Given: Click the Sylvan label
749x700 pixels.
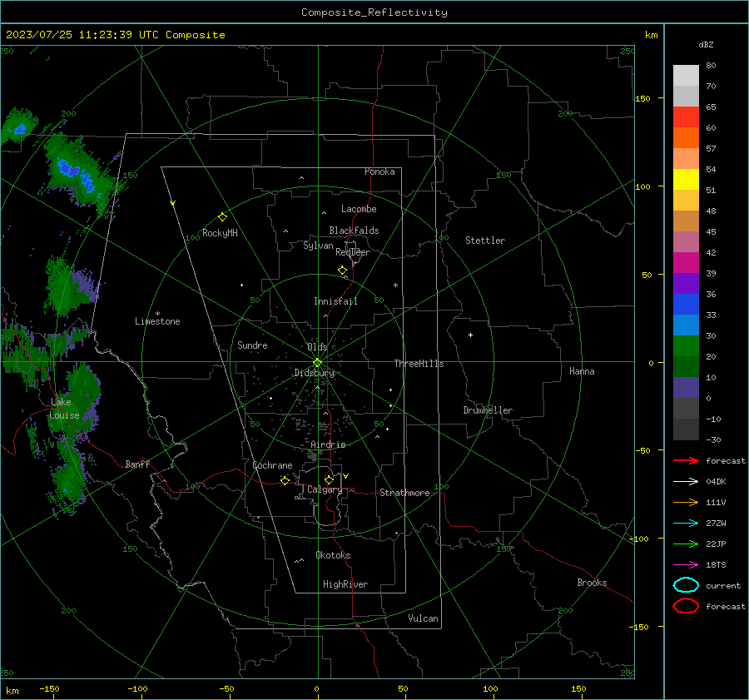Looking at the screenshot, I should 318,246.
